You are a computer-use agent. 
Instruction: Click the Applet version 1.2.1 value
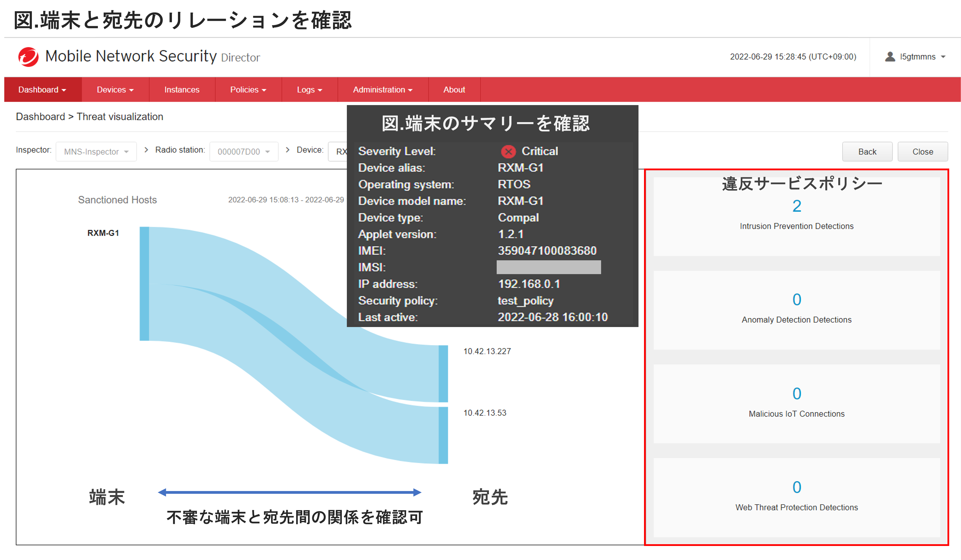tap(511, 234)
